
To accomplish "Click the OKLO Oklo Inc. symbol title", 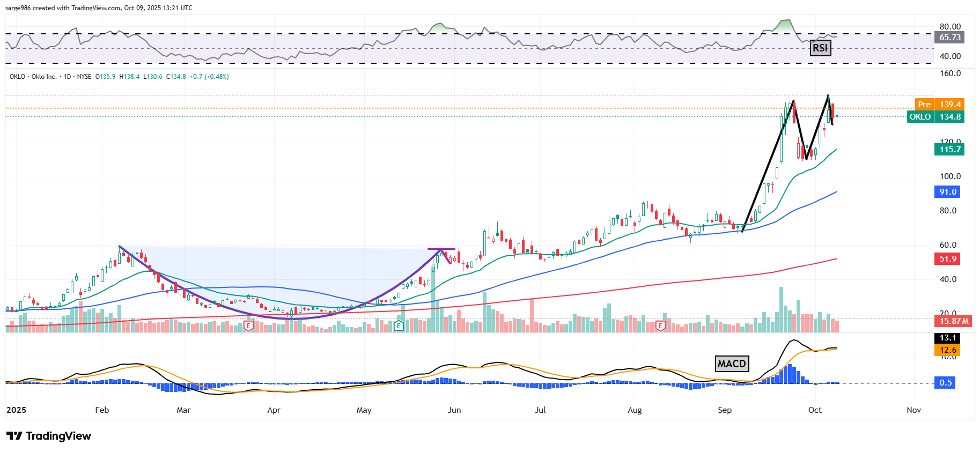I will click(33, 77).
